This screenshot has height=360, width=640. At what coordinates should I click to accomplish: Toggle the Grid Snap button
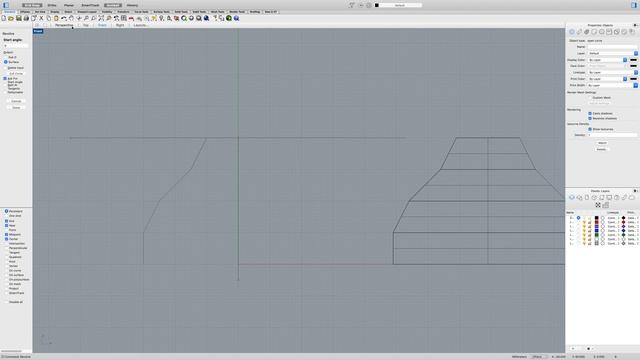click(x=32, y=5)
